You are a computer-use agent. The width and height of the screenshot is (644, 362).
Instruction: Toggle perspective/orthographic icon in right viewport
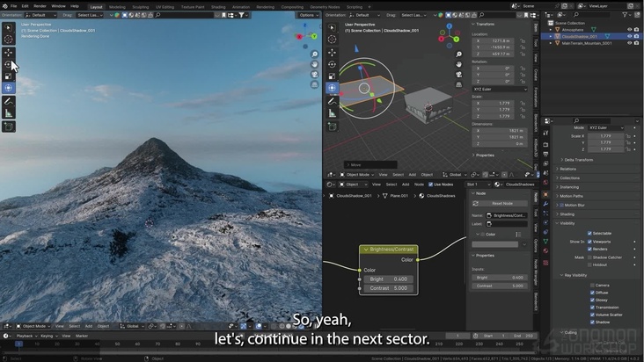(458, 84)
